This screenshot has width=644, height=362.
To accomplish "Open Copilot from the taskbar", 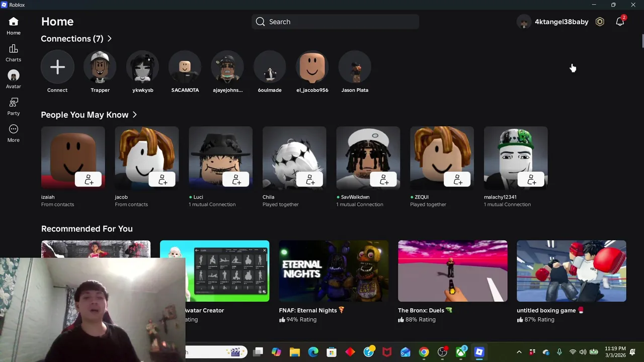I will (276, 352).
